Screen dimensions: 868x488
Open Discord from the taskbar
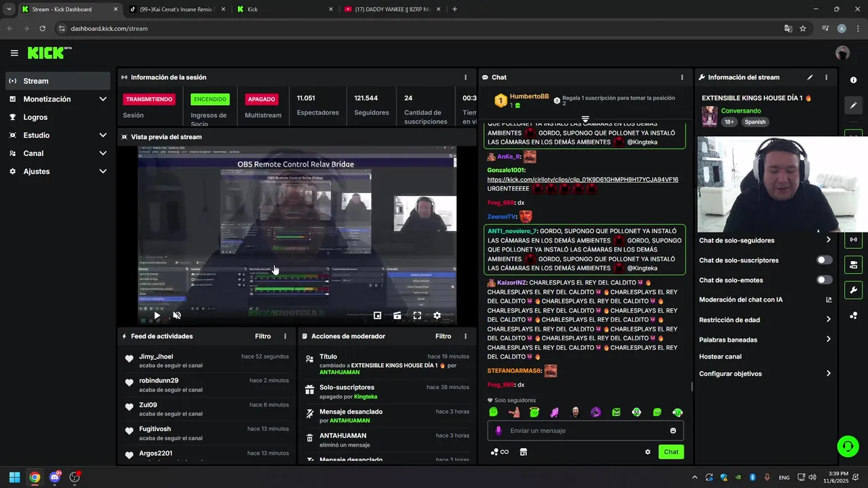55,477
